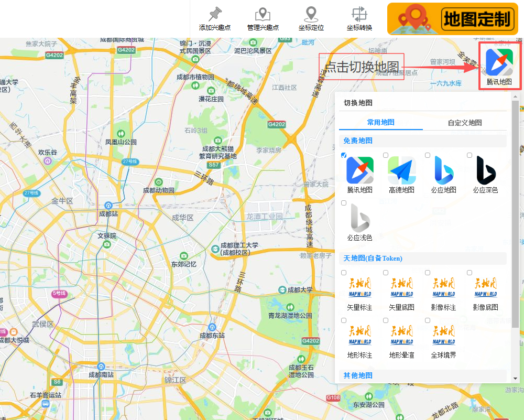
Task: Select the 地形标注 Tianditu icon
Action: [359, 335]
